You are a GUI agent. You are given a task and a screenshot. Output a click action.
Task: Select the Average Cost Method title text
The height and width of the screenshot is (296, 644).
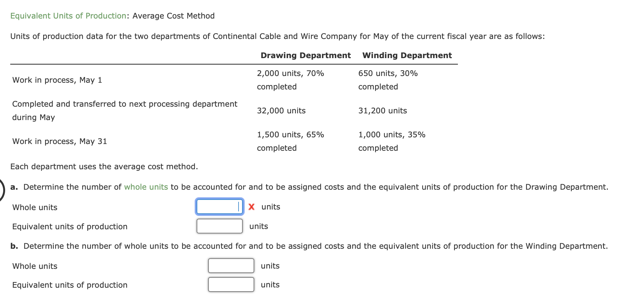tap(171, 16)
